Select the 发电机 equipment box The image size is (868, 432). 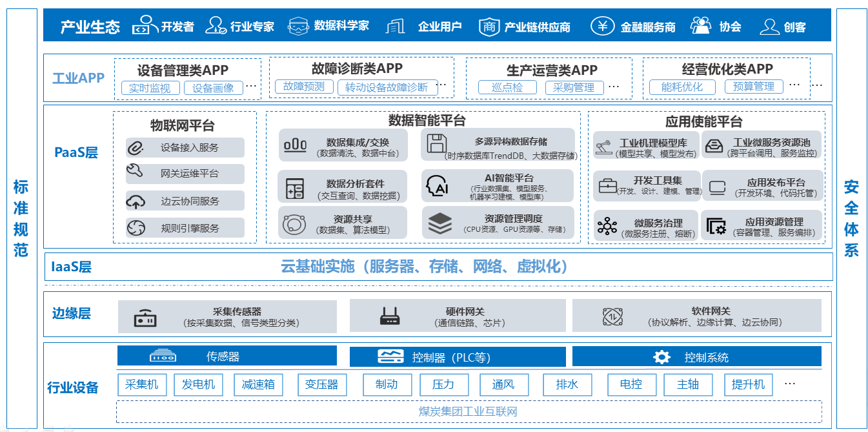click(198, 384)
